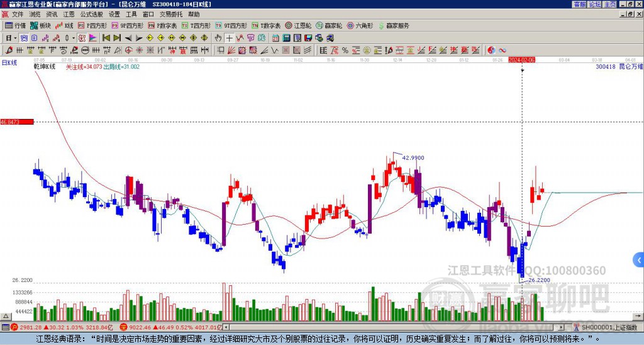
Task: Select the Gann fan lines icon
Action: [x=231, y=50]
